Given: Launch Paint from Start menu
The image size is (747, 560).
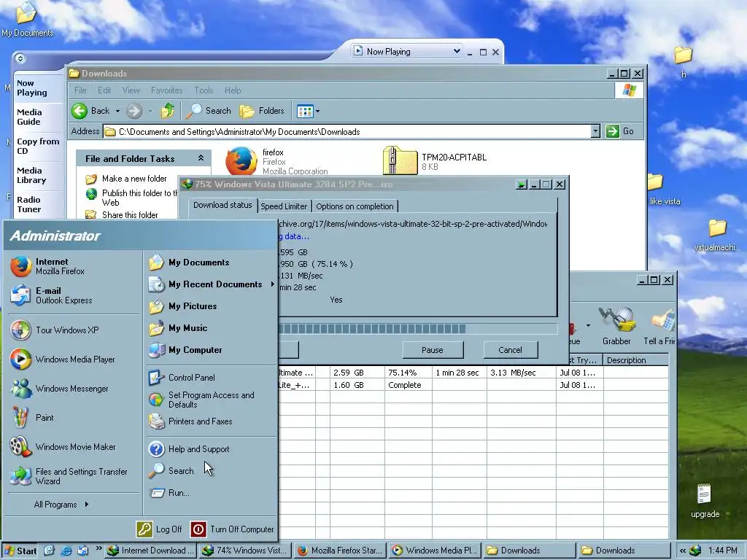Looking at the screenshot, I should click(32, 418).
